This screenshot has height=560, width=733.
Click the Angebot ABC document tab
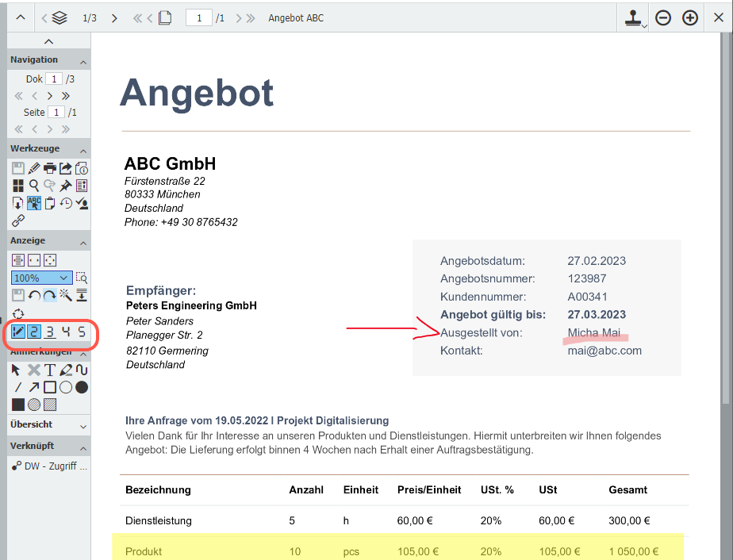pos(295,17)
